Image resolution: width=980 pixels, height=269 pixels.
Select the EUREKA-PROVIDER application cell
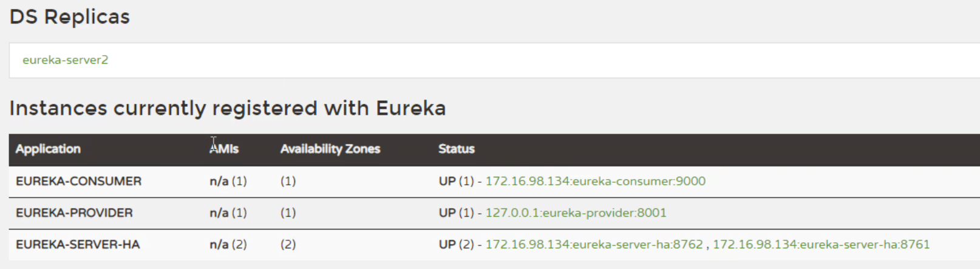coord(74,213)
